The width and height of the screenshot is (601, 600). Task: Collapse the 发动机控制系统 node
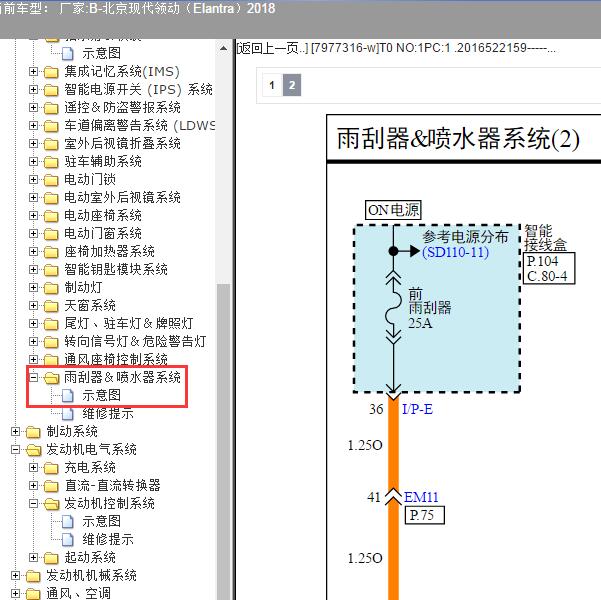point(33,503)
